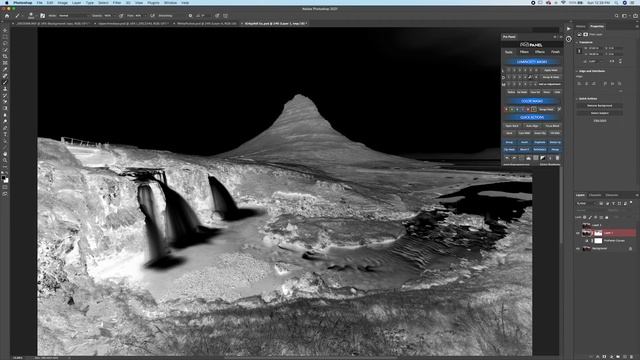Select the Type tool
Screen dimensions: 640x360
click(5, 134)
